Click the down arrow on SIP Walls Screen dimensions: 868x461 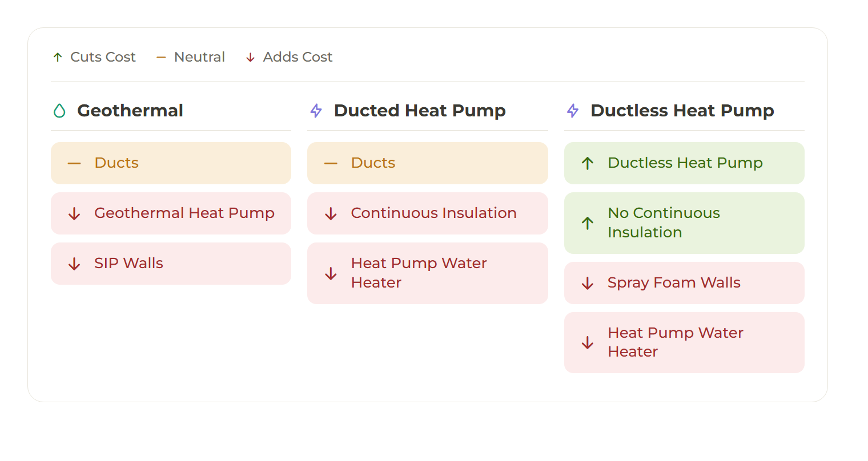(x=74, y=264)
